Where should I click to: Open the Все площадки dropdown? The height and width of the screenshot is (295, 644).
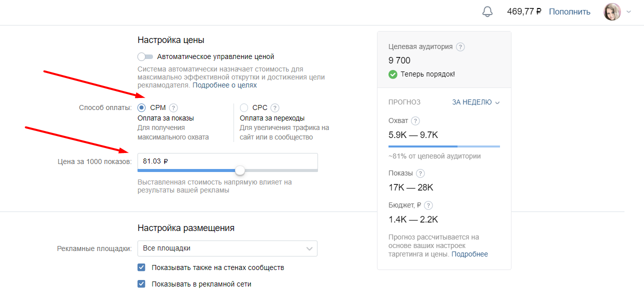(227, 248)
